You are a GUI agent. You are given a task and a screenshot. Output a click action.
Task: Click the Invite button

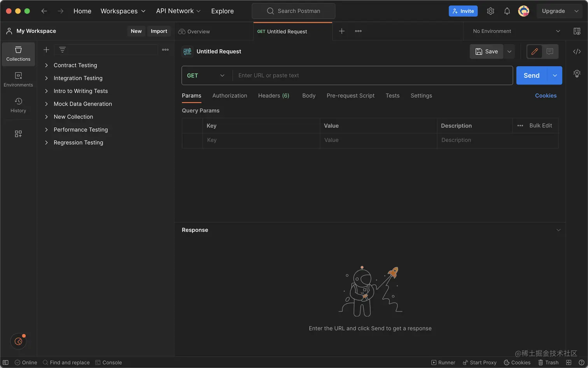[x=463, y=11]
